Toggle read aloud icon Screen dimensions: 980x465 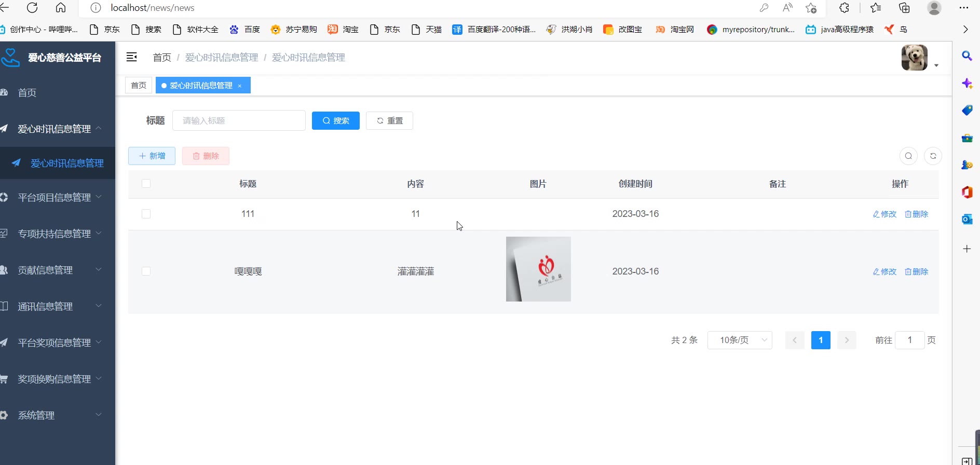click(x=787, y=8)
